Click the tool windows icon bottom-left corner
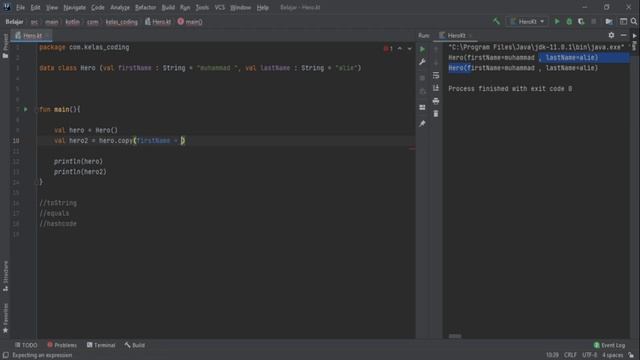The height and width of the screenshot is (360, 640). [x=6, y=355]
